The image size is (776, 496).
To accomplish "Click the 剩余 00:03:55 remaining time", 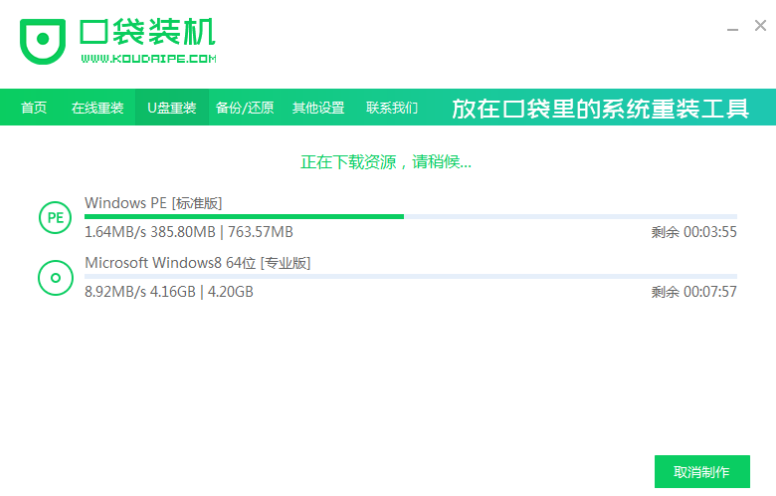I will (x=693, y=232).
